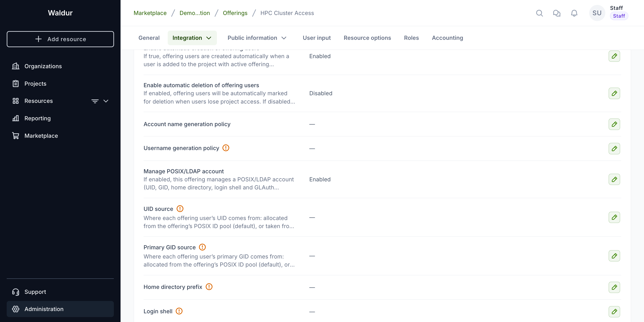Open the SU user avatar menu

[597, 13]
